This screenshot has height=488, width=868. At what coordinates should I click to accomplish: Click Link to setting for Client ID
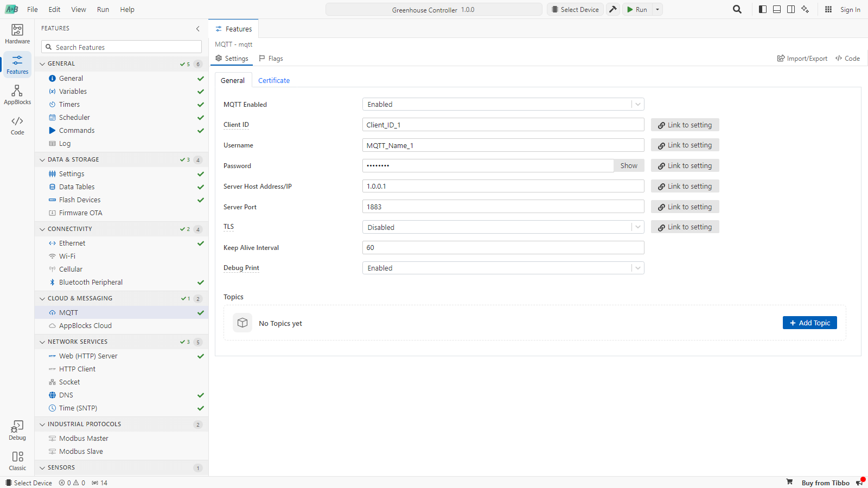(685, 125)
